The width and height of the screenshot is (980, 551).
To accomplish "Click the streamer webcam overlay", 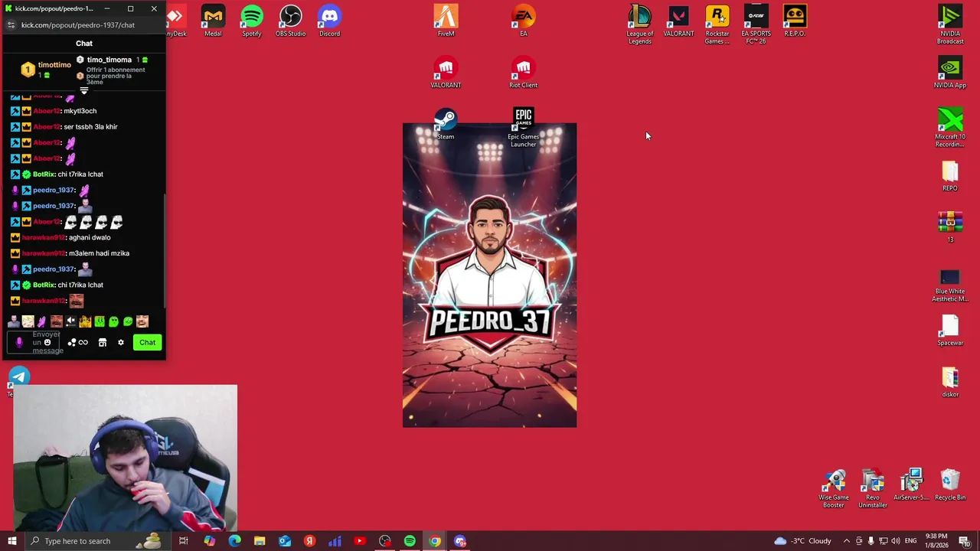I will (126, 458).
